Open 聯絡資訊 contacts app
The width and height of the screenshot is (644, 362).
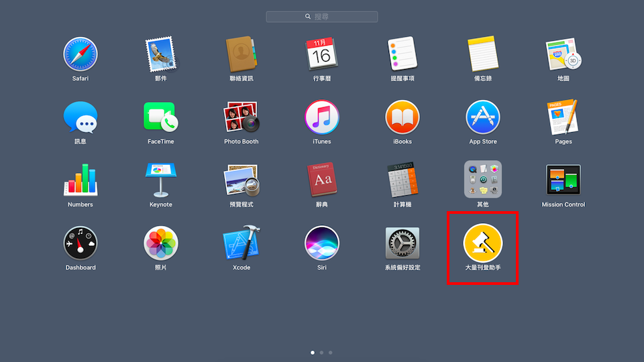click(241, 54)
